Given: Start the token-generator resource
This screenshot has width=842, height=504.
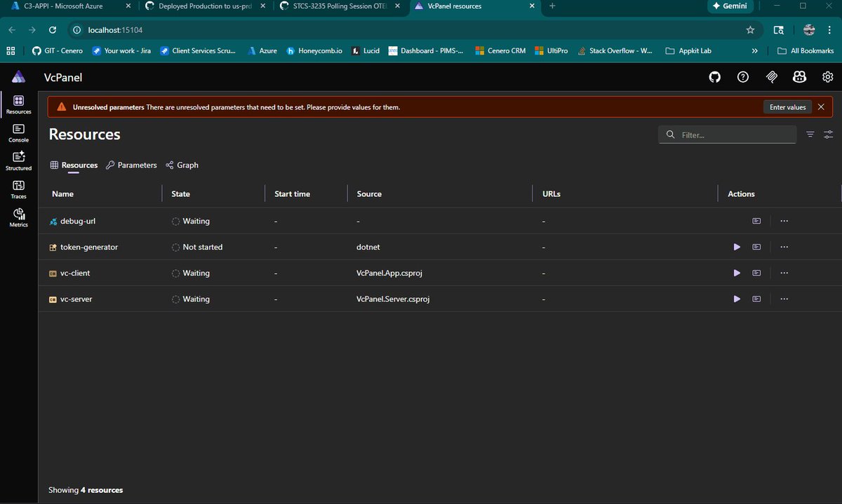Looking at the screenshot, I should pyautogui.click(x=737, y=247).
